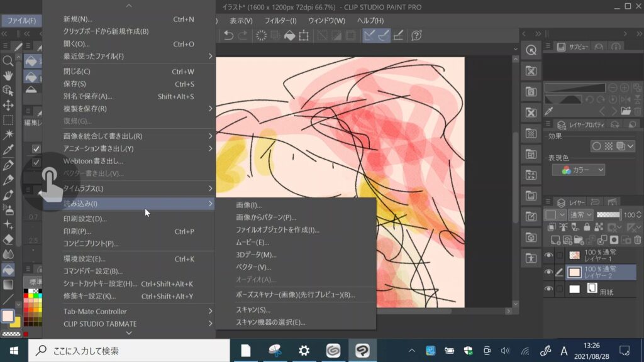Viewport: 644px width, 362px height.
Task: Toggle border effect circle in Layer Property
Action: pos(597,146)
